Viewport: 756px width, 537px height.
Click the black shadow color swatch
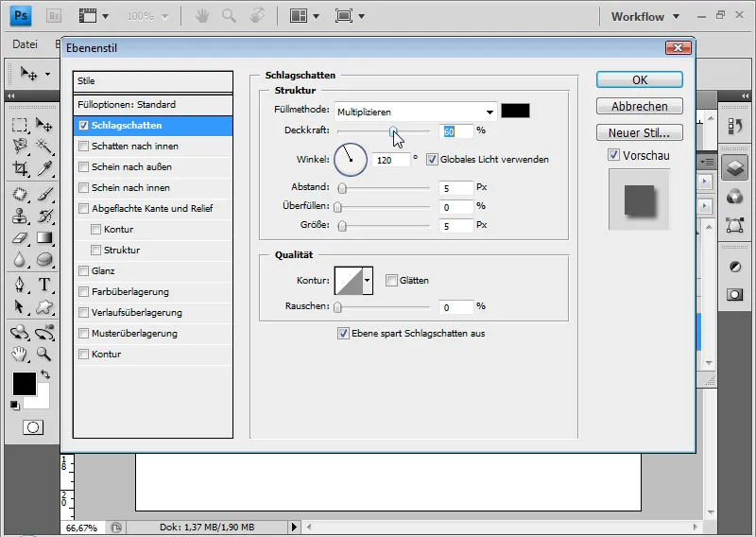(515, 111)
